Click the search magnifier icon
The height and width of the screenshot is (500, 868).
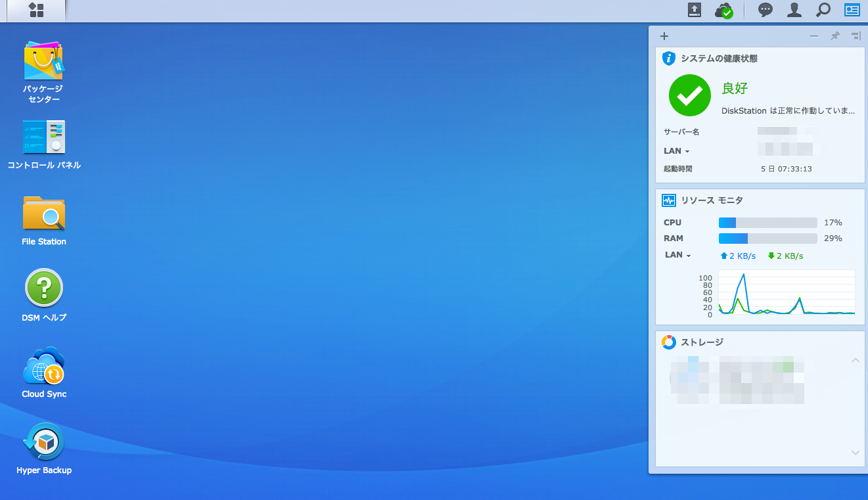(823, 10)
